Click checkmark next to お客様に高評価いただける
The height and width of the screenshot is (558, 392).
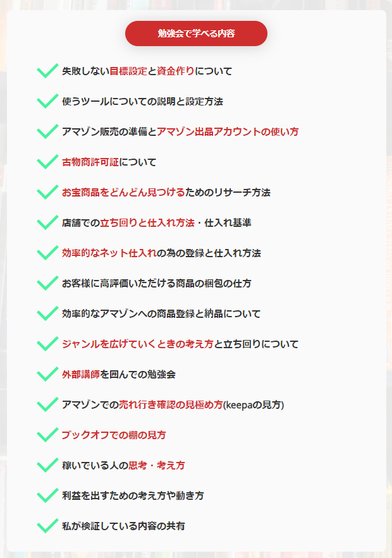click(47, 283)
